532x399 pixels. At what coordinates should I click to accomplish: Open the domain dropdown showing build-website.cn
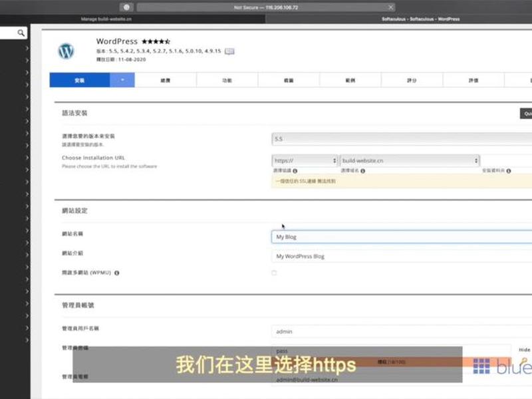point(410,160)
